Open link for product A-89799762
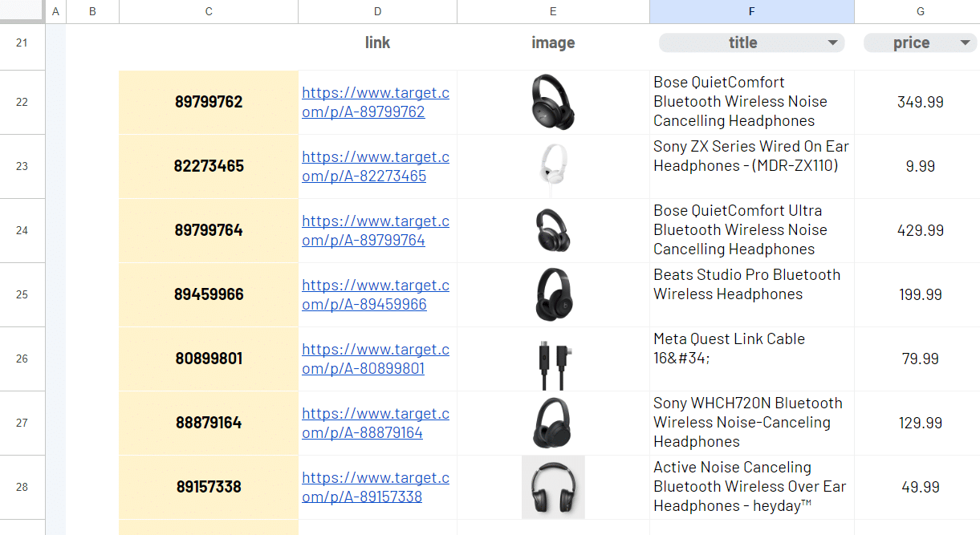 375,102
